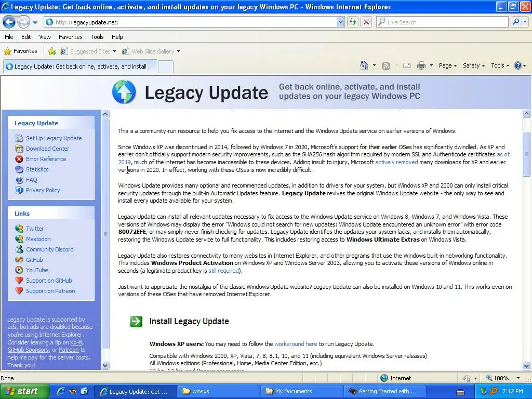Click the Forward navigation arrow button

click(23, 22)
